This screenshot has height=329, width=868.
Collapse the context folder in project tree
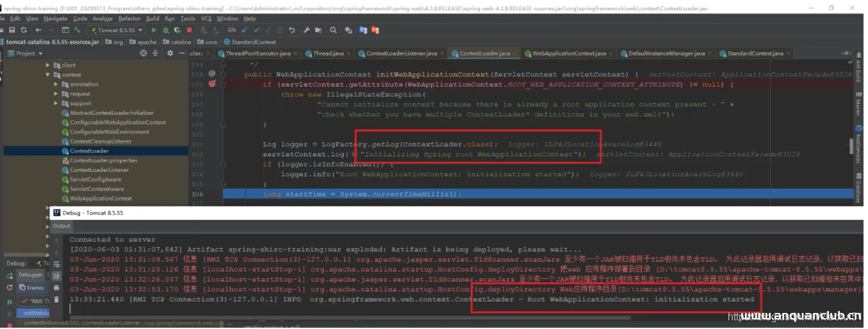(48, 75)
